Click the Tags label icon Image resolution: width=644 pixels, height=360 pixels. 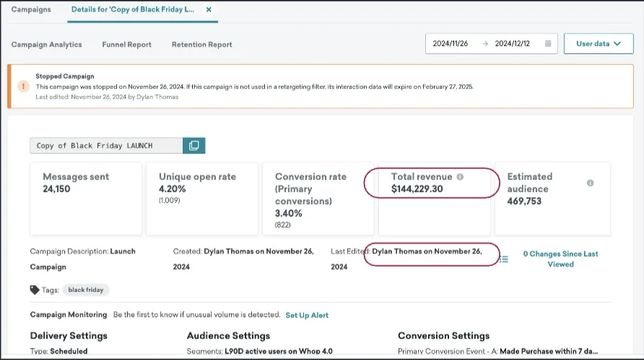point(35,290)
